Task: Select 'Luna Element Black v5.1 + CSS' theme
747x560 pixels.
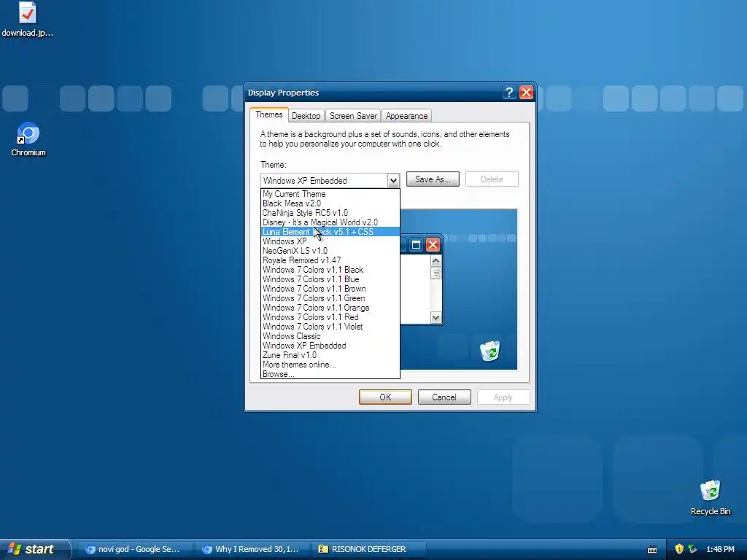Action: click(x=330, y=232)
